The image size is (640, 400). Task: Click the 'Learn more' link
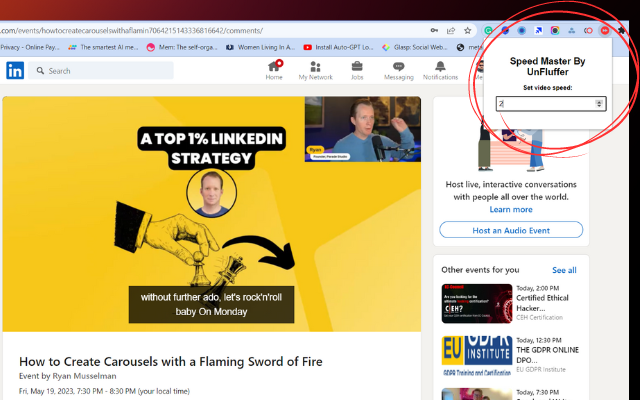511,209
